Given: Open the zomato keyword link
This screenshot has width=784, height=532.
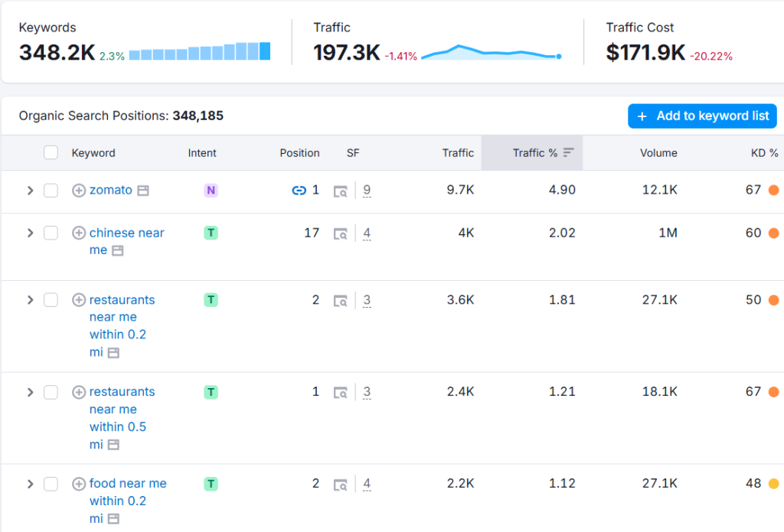Looking at the screenshot, I should pyautogui.click(x=111, y=190).
